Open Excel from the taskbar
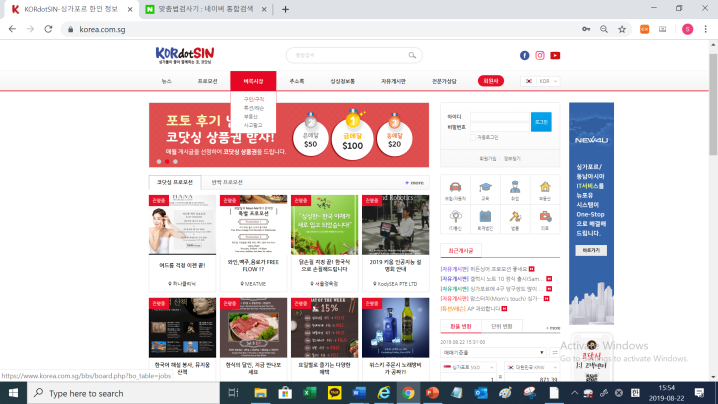The image size is (718, 404). [310, 393]
